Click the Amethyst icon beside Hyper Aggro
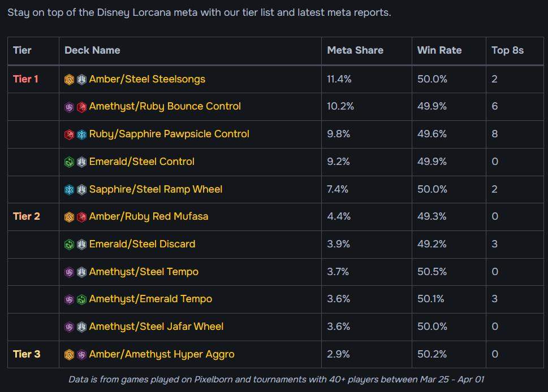The image size is (548, 392). [x=81, y=355]
